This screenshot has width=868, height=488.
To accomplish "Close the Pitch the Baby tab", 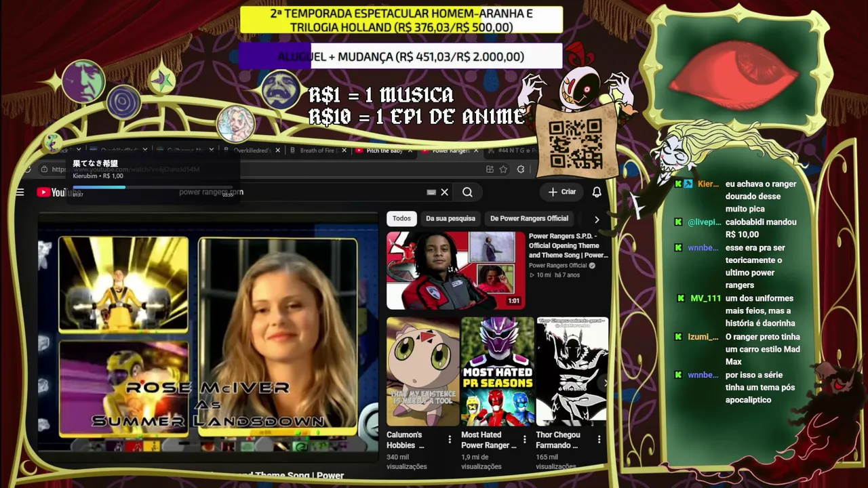I will (410, 150).
